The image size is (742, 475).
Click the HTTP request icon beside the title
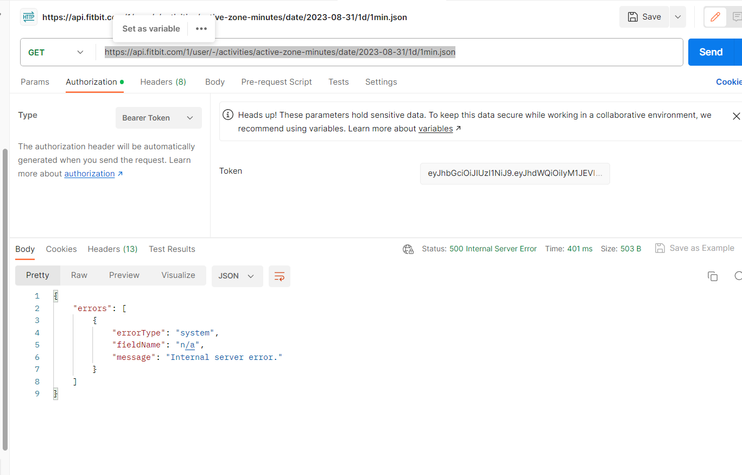click(28, 17)
